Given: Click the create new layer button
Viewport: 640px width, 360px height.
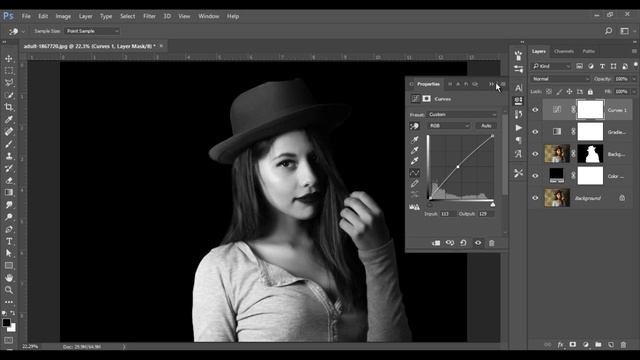Looking at the screenshot, I should coord(611,345).
